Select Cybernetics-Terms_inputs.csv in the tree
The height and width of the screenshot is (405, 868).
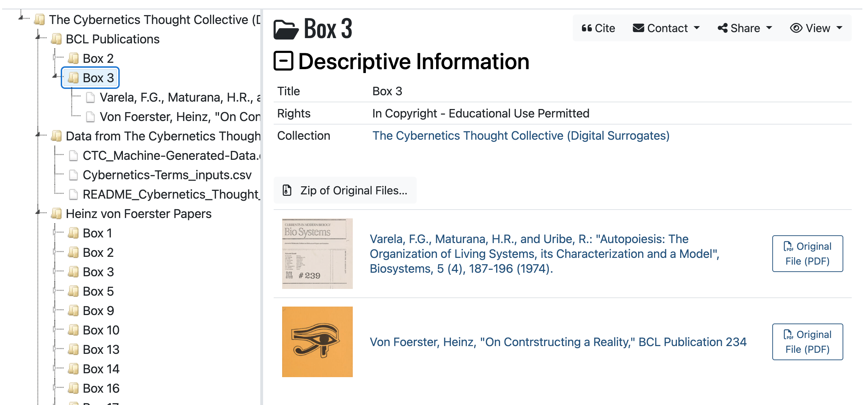click(x=167, y=175)
